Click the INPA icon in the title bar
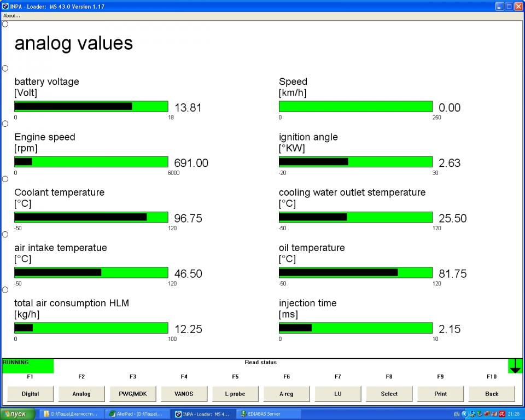This screenshot has height=420, width=525. tap(5, 7)
